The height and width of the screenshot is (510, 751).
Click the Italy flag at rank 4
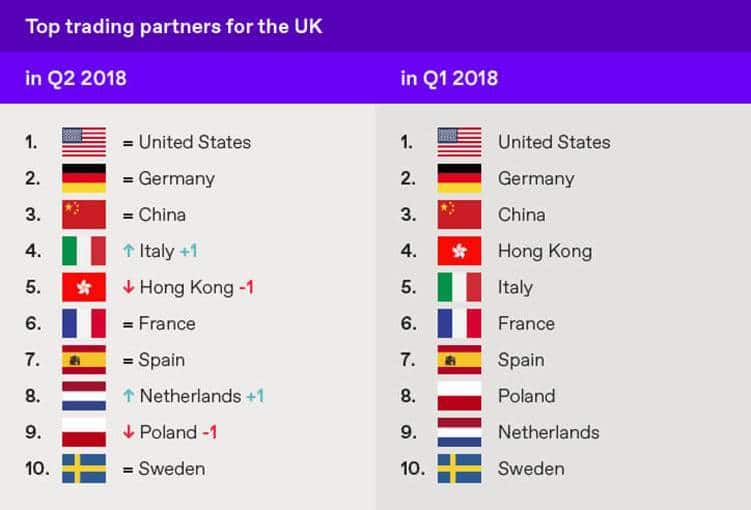[84, 251]
